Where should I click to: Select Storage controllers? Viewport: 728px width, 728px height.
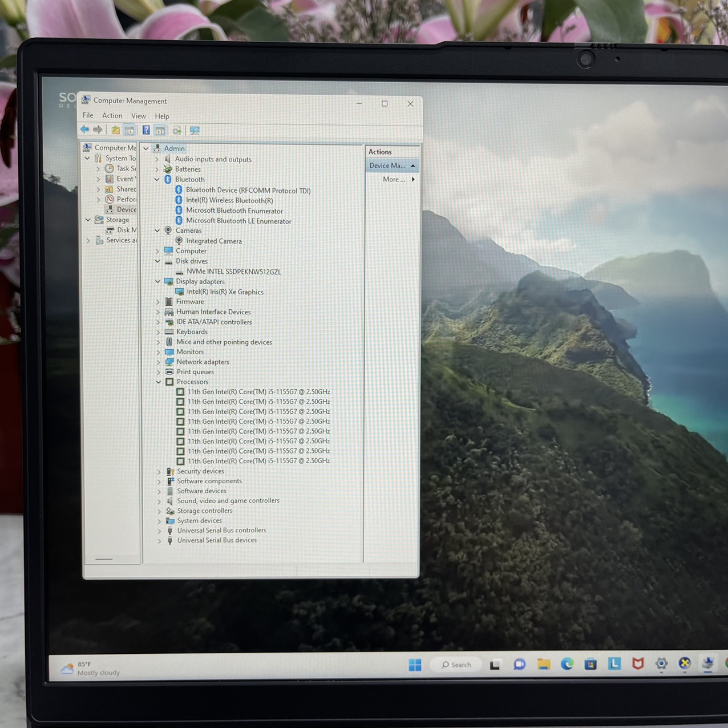pos(205,511)
